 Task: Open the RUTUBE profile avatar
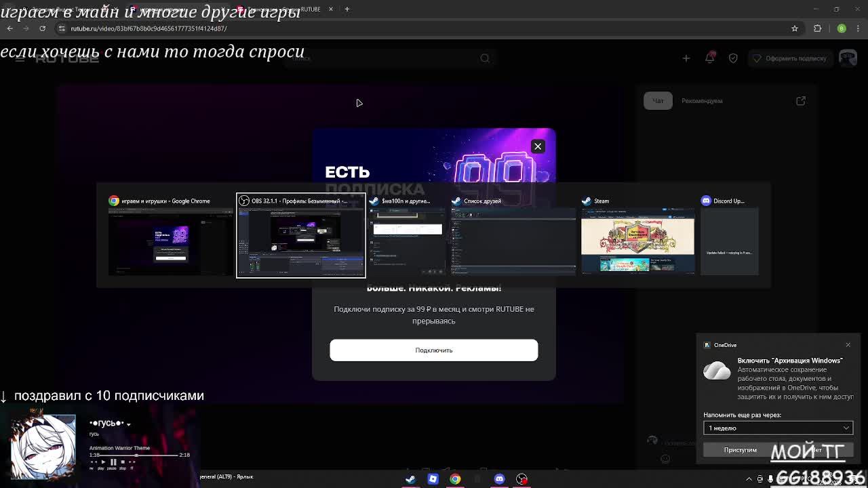848,58
